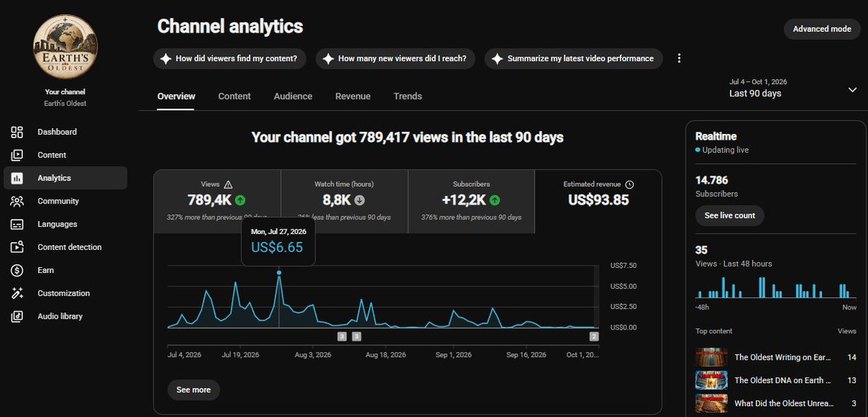This screenshot has height=417, width=868.
Task: Click the warning triangle beside Views
Action: [229, 185]
